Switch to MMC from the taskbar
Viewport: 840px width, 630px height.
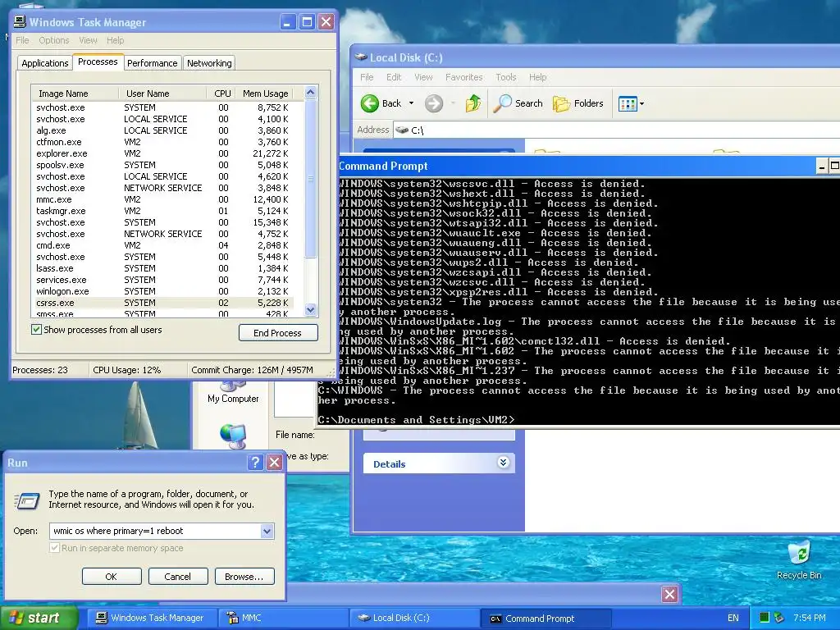pyautogui.click(x=282, y=618)
